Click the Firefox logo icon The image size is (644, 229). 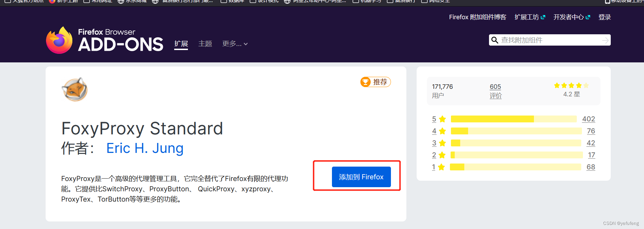(x=59, y=40)
